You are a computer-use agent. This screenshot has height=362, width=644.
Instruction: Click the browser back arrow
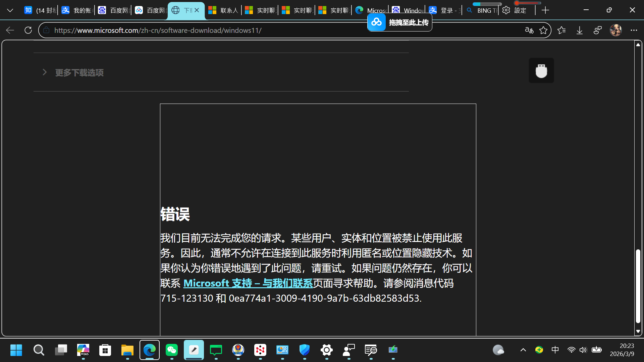10,30
